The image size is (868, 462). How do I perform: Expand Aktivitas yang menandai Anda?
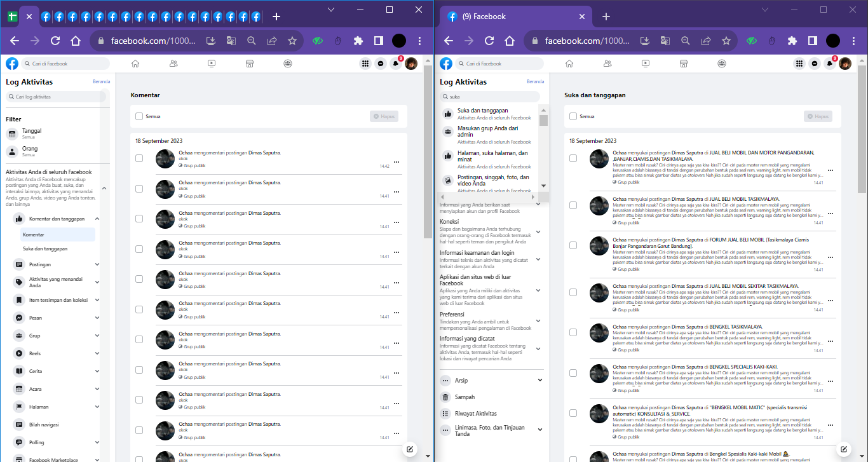[x=97, y=282]
